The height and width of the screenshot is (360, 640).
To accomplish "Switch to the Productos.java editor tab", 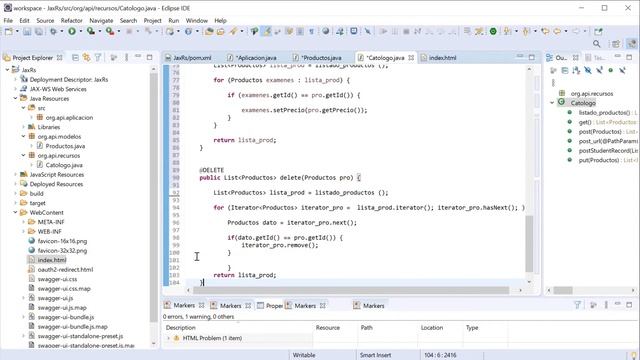I will click(319, 58).
